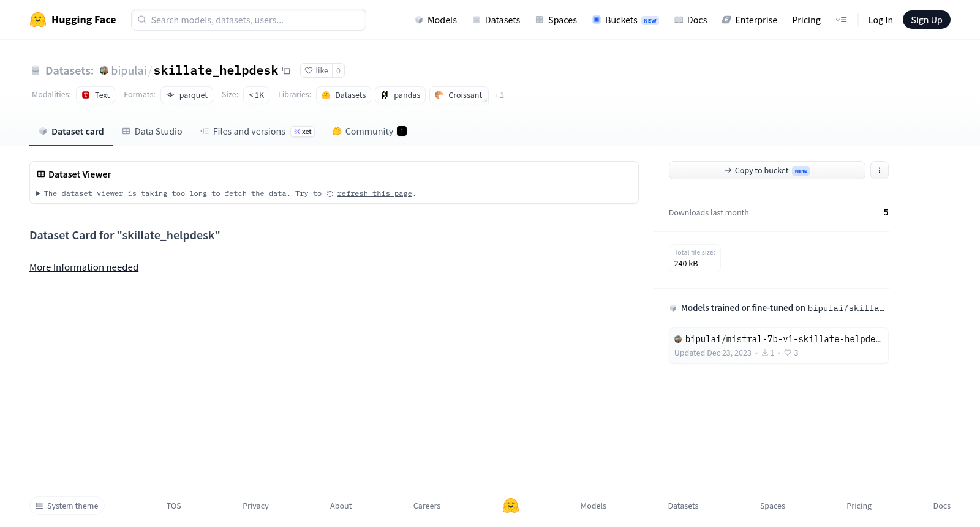Click the Hugging Face emoji in footer

[x=511, y=506]
